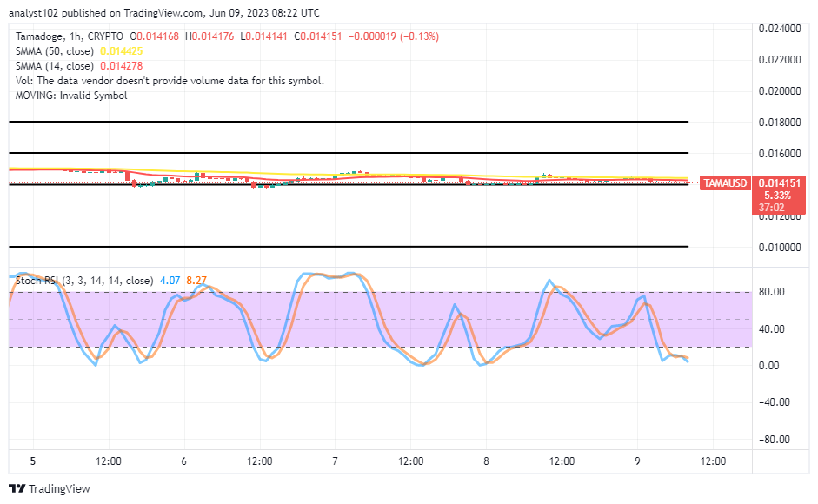
Task: Click the Vol data vendor message
Action: tap(170, 81)
